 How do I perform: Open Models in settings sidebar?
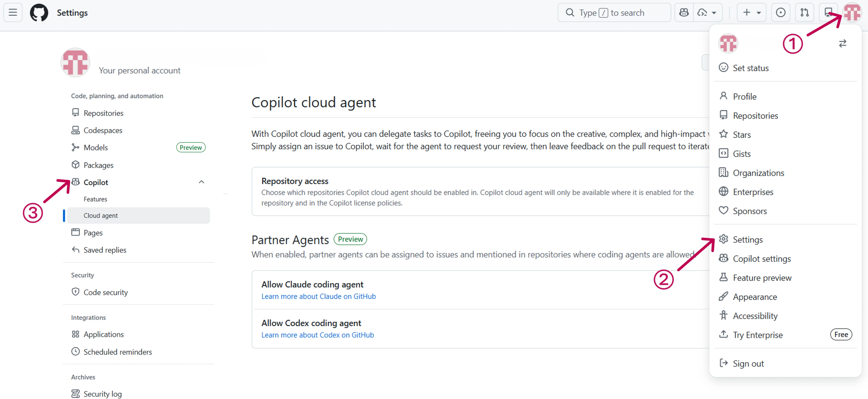pyautogui.click(x=138, y=148)
